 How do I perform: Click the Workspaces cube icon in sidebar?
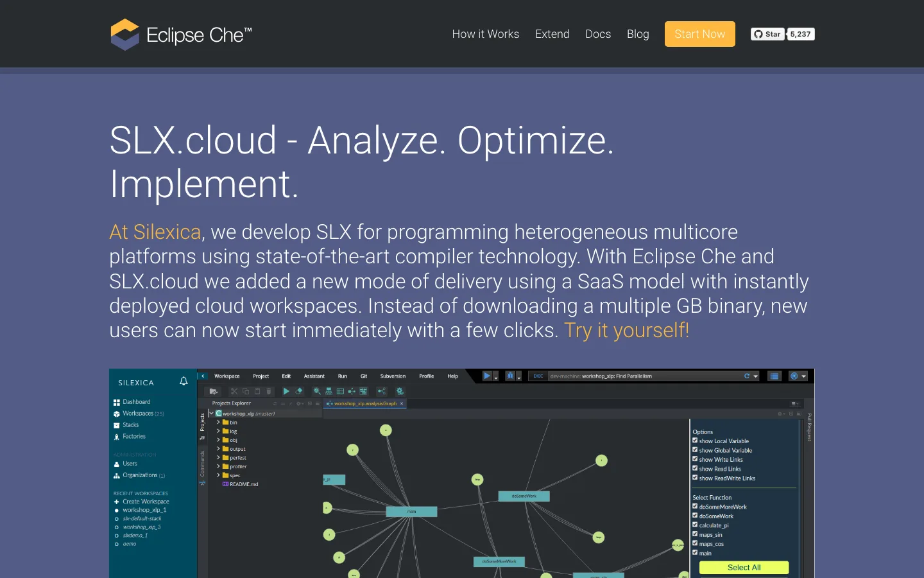(117, 414)
